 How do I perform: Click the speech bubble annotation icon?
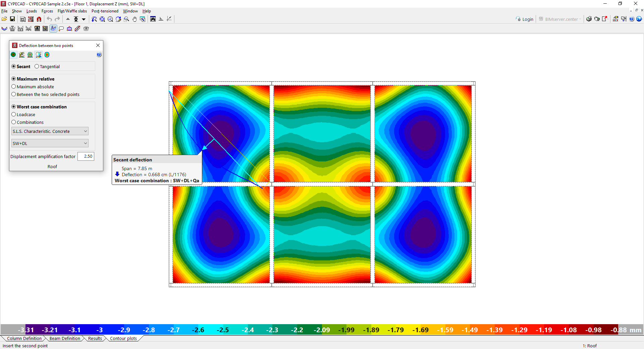pyautogui.click(x=61, y=29)
